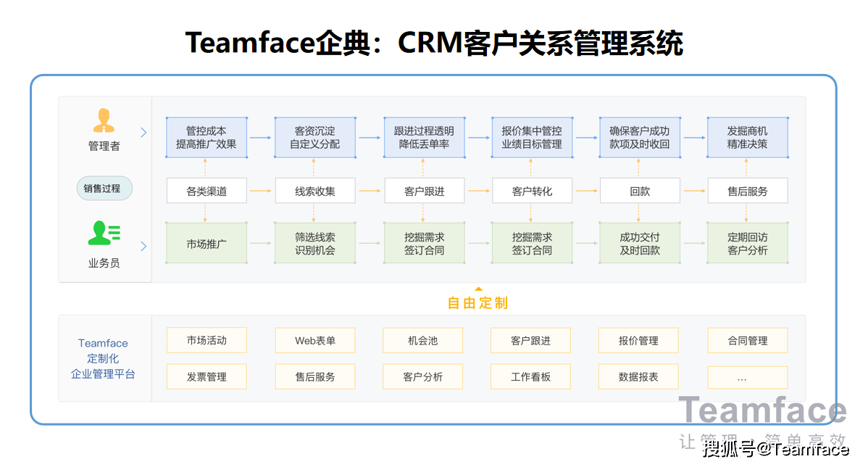This screenshot has width=868, height=467.
Task: Open the 售后服务 module in platform section
Action: [x=315, y=376]
